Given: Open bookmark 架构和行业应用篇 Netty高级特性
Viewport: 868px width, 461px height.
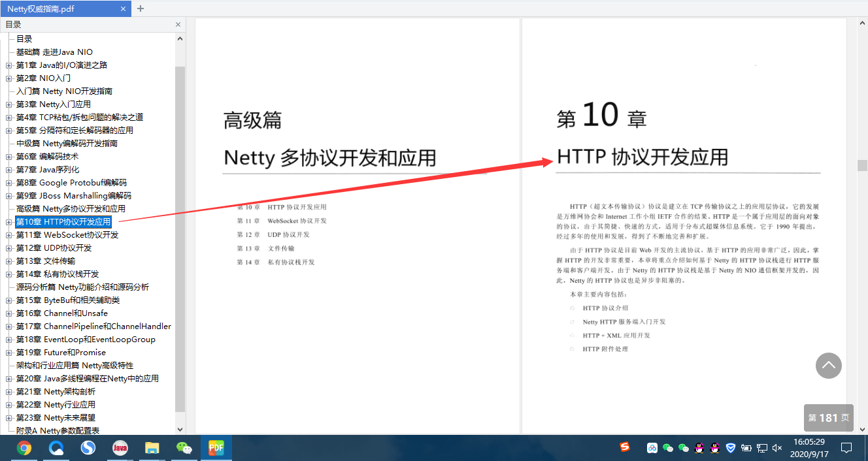Looking at the screenshot, I should click(x=75, y=366).
